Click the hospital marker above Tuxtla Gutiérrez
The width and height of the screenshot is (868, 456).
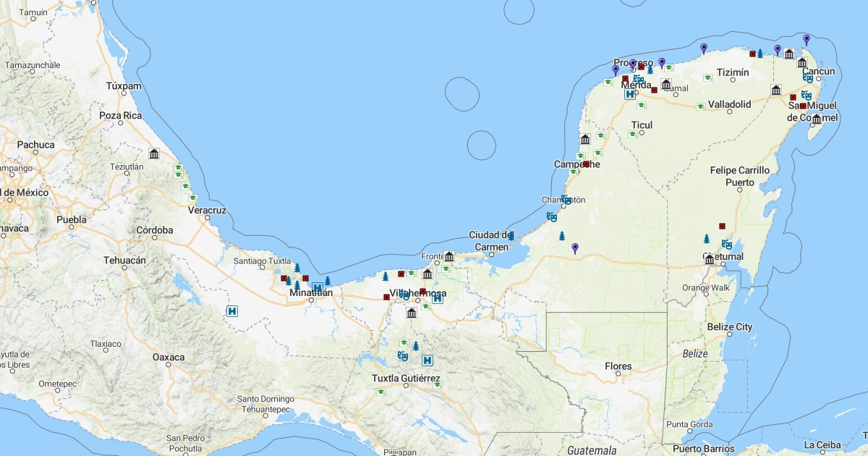pyautogui.click(x=427, y=360)
